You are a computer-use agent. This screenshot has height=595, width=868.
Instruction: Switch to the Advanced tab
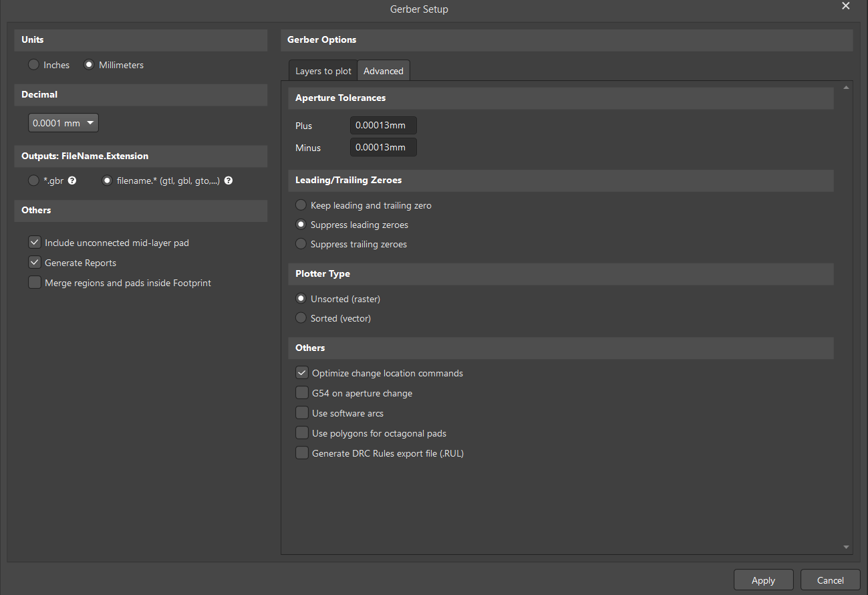384,71
